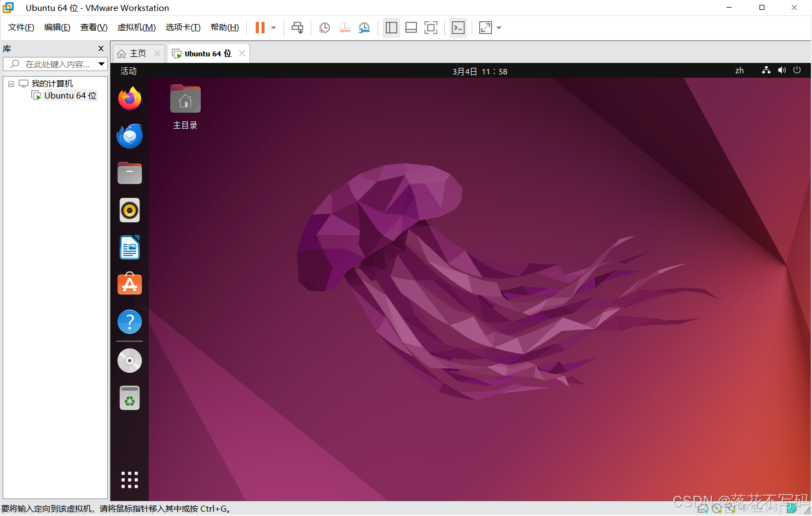The image size is (812, 516).
Task: Pause the virtual machine from toolbar
Action: pyautogui.click(x=260, y=28)
